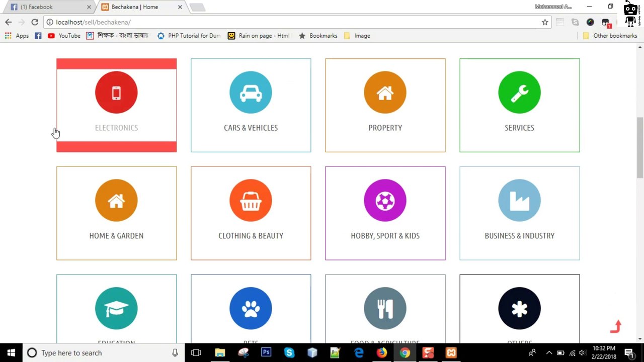Click the PROPERTY category label
Viewport: 644px width, 362px height.
point(385,128)
